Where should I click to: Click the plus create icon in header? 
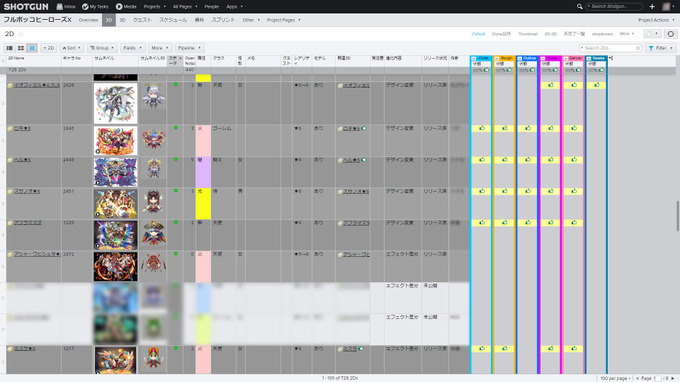tap(652, 7)
